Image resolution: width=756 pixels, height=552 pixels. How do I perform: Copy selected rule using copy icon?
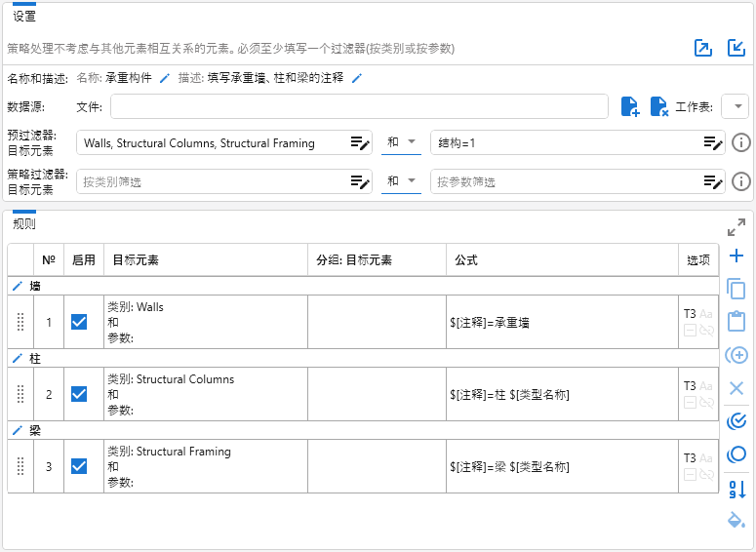tap(736, 289)
